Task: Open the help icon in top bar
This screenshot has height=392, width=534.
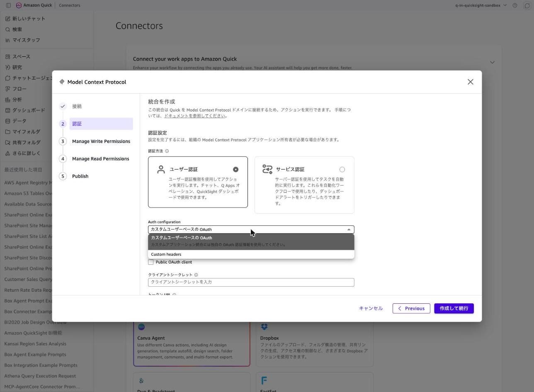Action: click(x=515, y=5)
